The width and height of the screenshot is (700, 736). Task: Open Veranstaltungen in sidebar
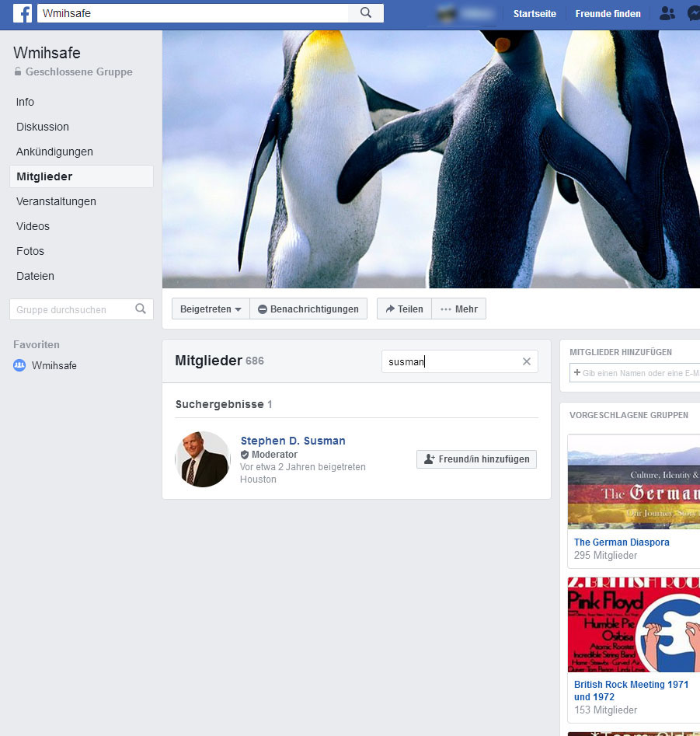click(56, 201)
